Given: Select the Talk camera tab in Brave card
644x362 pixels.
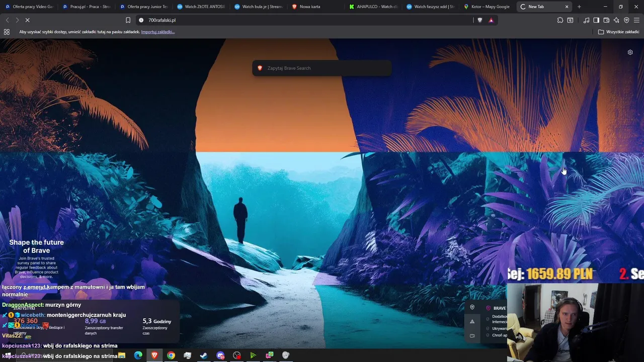Looking at the screenshot, I should point(472,335).
